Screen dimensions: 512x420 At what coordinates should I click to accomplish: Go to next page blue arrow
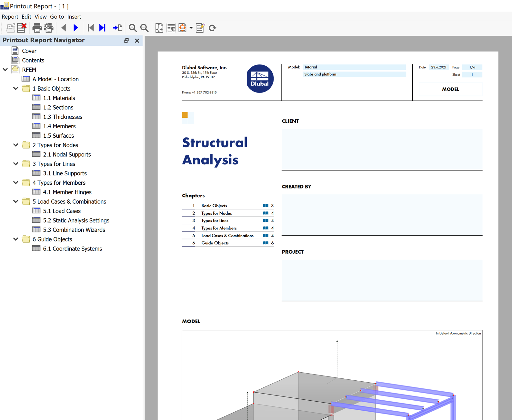click(76, 28)
